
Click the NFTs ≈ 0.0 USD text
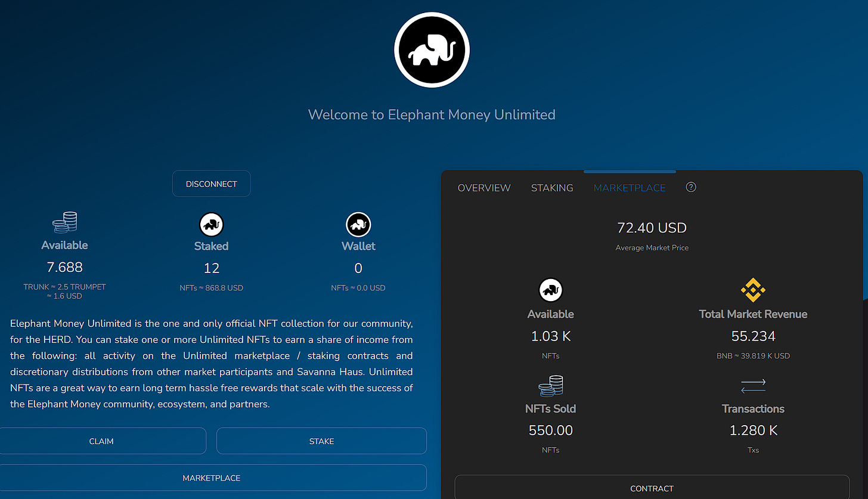pos(358,288)
